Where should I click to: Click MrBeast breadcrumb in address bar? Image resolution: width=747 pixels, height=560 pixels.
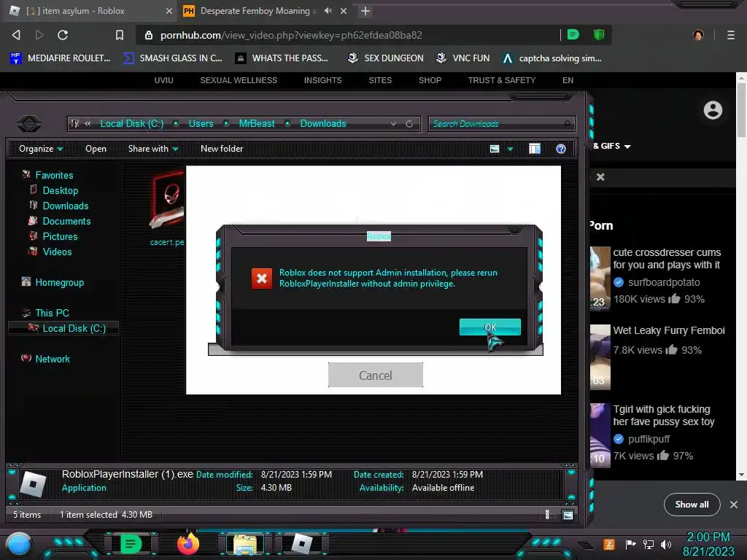257,123
